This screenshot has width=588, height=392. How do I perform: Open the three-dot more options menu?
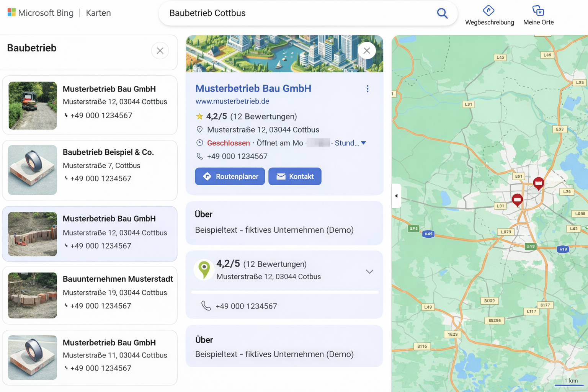click(x=367, y=89)
